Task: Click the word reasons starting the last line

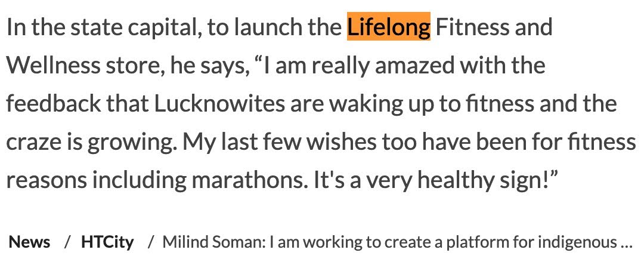Action: (x=47, y=180)
